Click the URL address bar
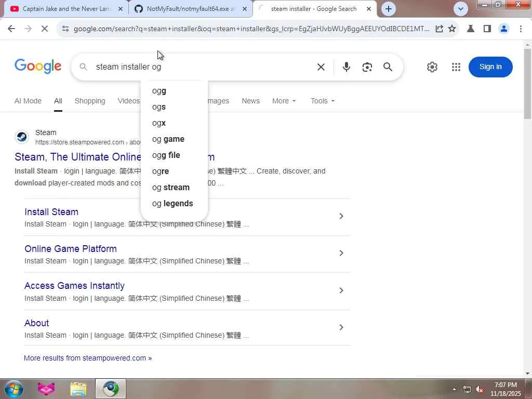 tap(251, 29)
